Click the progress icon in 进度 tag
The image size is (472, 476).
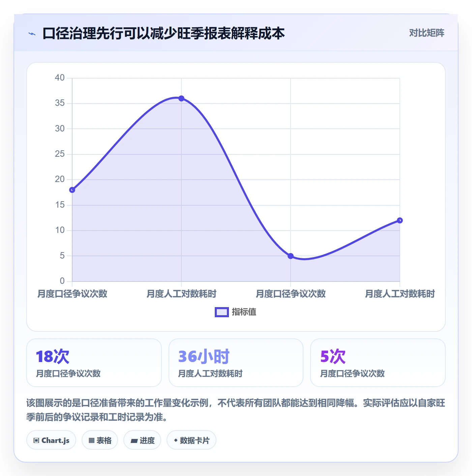click(134, 441)
